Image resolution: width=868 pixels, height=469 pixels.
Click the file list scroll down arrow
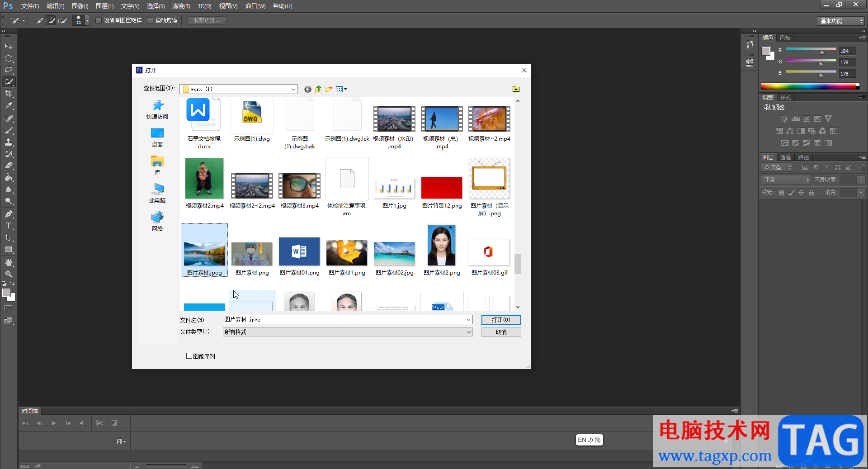coord(518,307)
